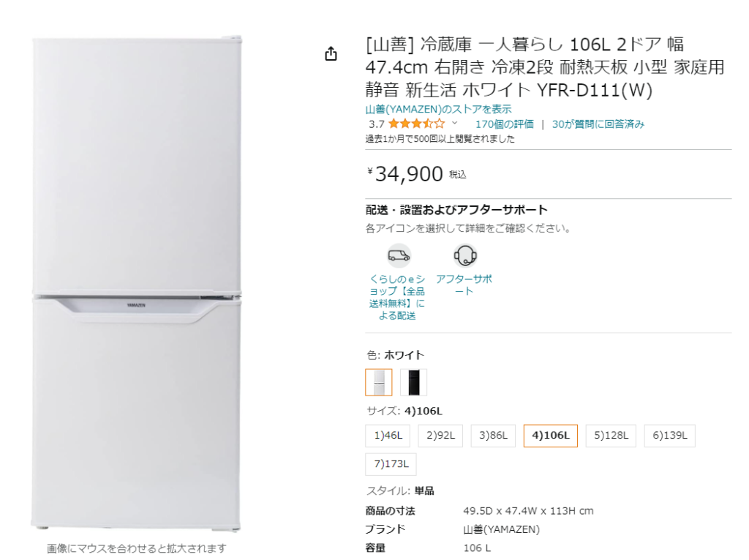Select the white color swatch
The height and width of the screenshot is (560, 749).
pyautogui.click(x=379, y=382)
